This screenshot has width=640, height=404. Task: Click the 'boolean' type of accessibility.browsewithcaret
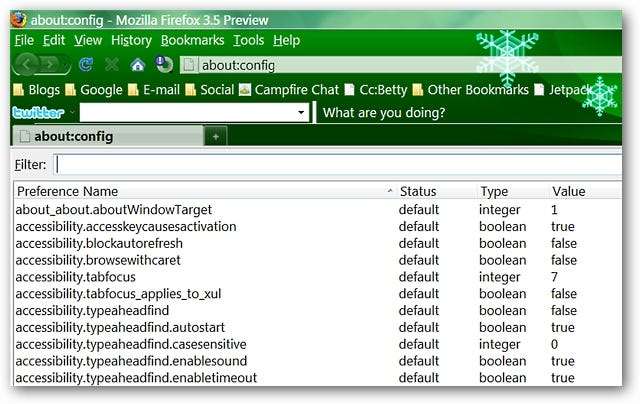pos(503,260)
